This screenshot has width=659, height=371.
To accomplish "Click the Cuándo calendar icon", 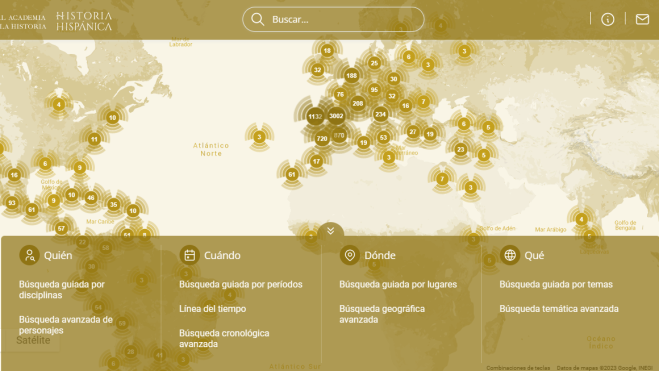I will click(190, 255).
